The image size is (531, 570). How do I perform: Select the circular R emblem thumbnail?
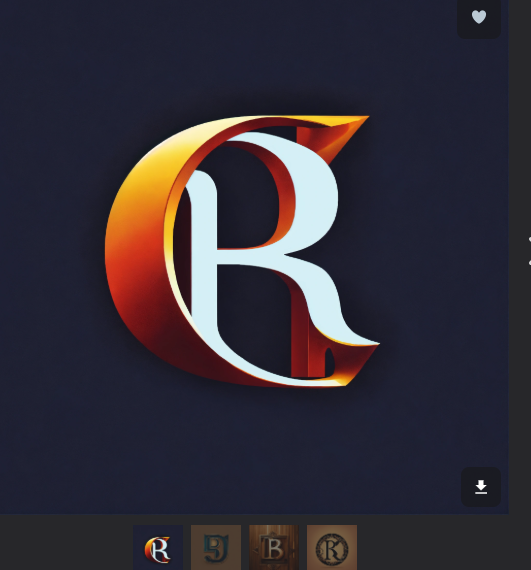[x=332, y=547]
